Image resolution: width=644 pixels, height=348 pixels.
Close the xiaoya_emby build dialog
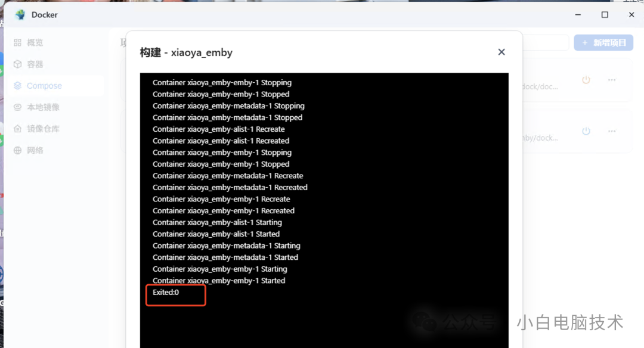coord(501,52)
